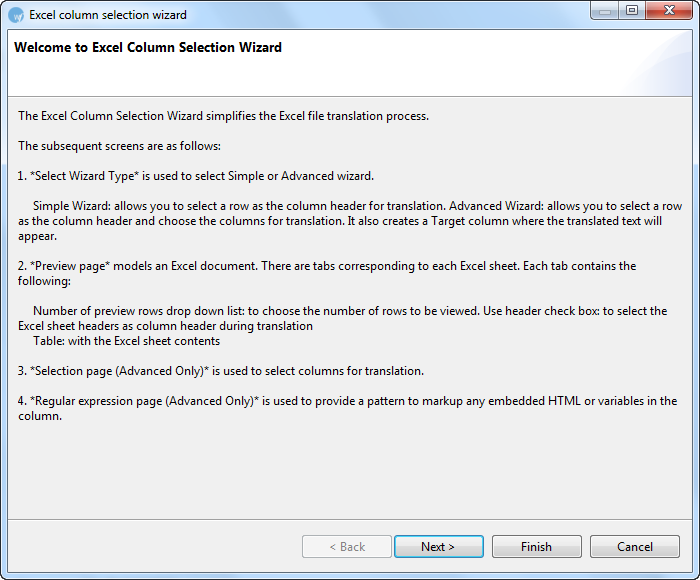Close the wizard window with the X
Screen dimensions: 700x580
[669, 11]
